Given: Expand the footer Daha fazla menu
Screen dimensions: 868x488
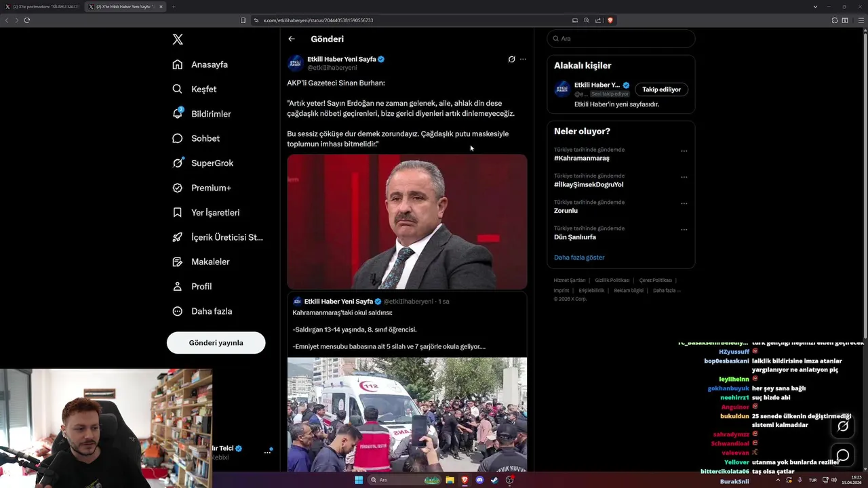Looking at the screenshot, I should click(x=667, y=290).
